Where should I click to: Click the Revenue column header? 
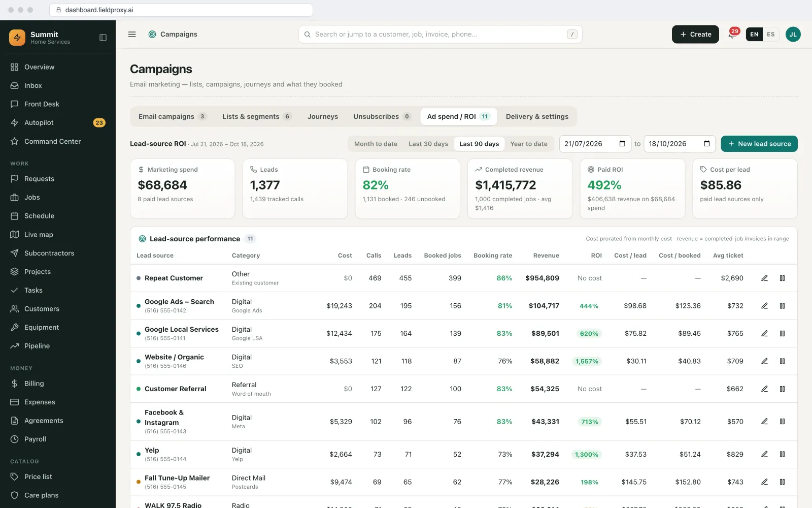pos(546,256)
